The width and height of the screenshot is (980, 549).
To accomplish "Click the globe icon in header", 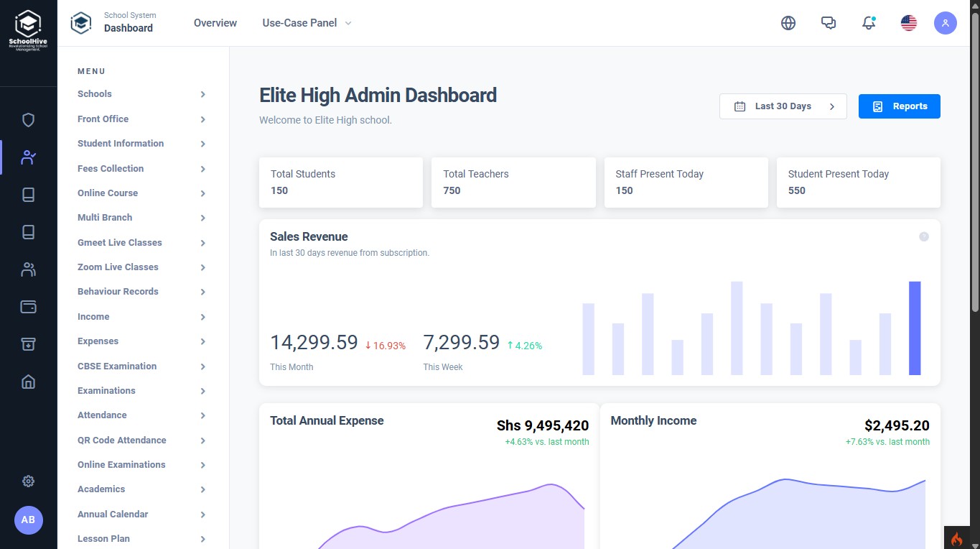I will [788, 23].
